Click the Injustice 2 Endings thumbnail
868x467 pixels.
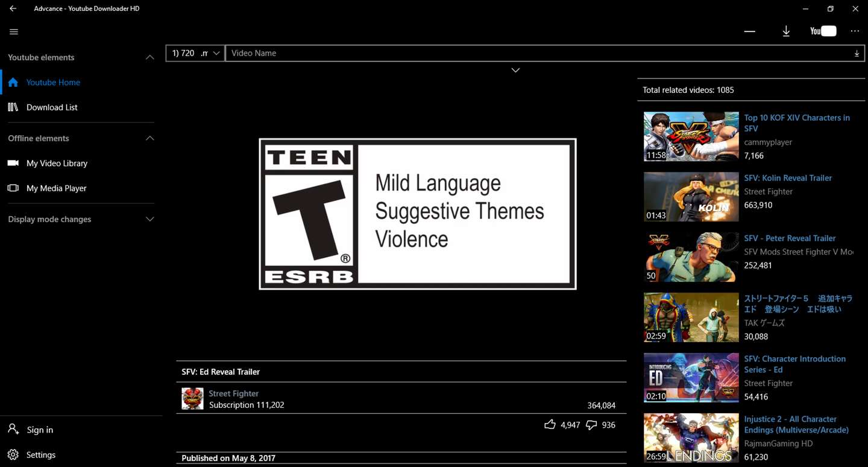691,438
